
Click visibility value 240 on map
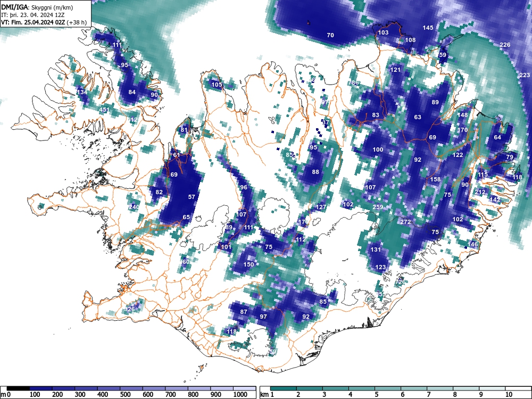pyautogui.click(x=135, y=206)
